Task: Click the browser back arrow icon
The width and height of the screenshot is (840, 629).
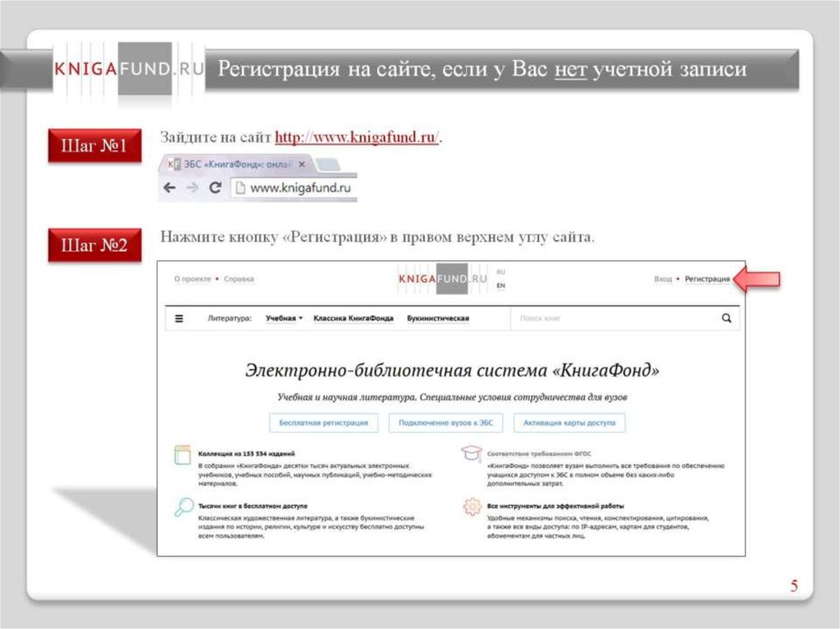Action: 170,188
